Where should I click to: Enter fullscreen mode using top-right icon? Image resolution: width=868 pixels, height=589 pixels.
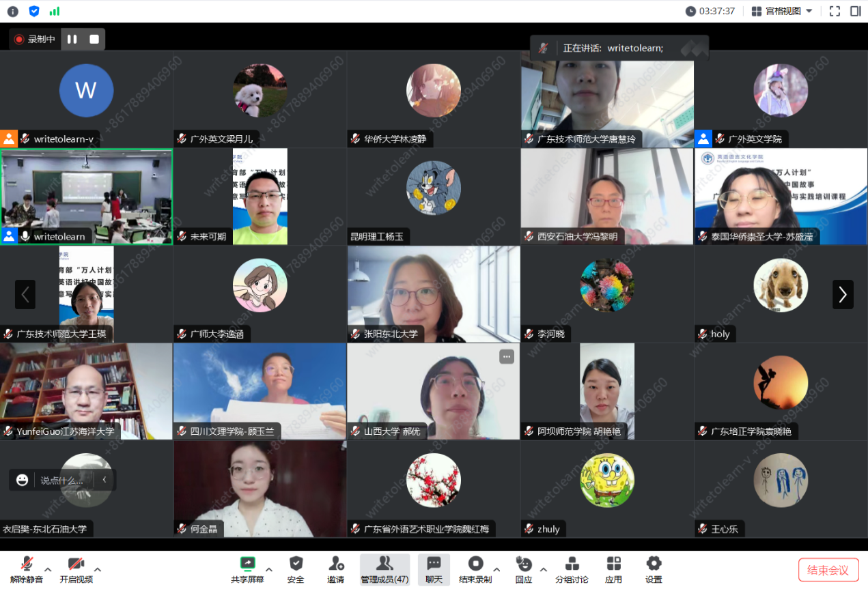(835, 11)
